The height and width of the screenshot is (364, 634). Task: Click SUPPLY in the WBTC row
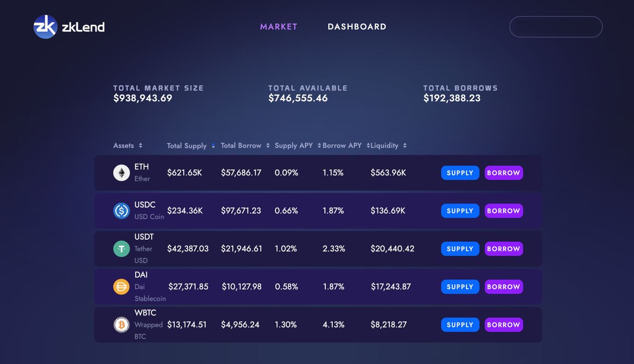point(460,324)
